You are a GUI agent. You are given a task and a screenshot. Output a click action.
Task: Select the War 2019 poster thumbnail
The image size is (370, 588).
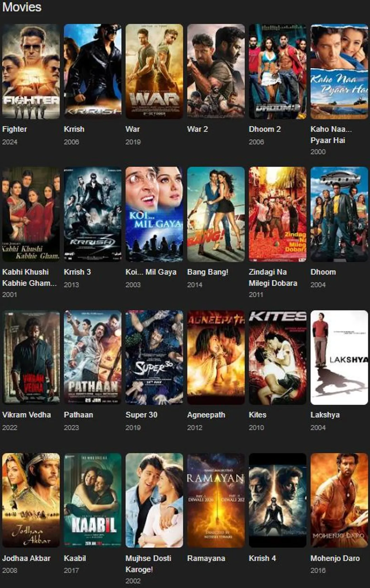point(154,71)
